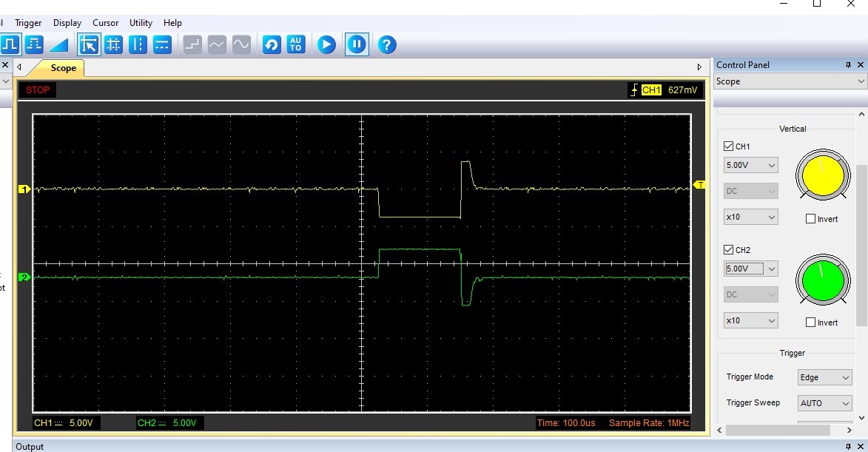Select the cross cursor tool icon

point(113,45)
